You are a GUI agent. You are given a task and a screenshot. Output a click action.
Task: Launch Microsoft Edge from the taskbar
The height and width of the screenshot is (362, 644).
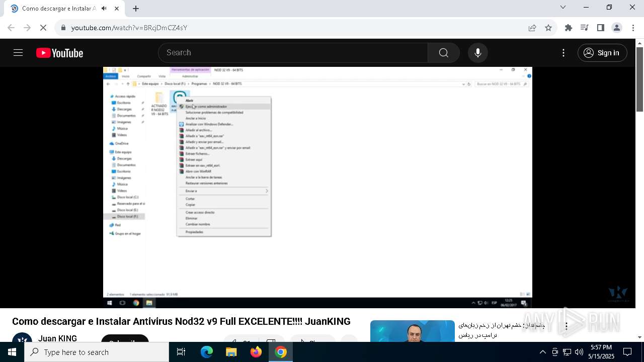(207, 352)
